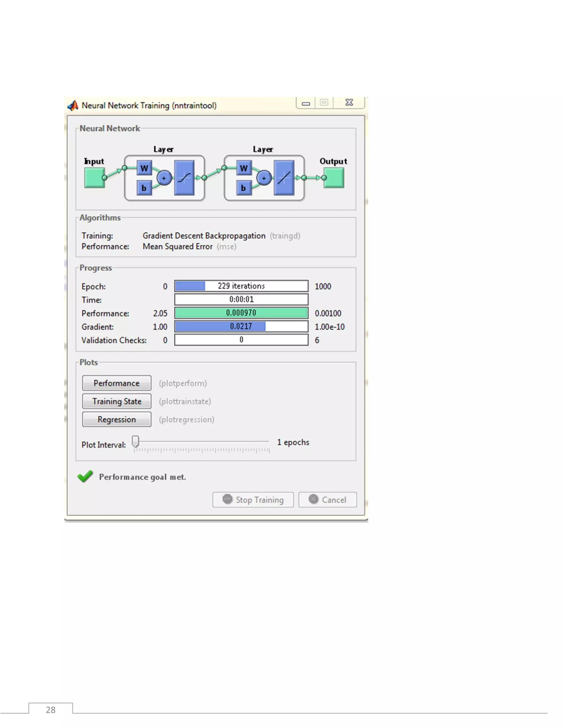Click the green checkmark status icon
Viewport: 563px width, 728px height.
click(85, 476)
